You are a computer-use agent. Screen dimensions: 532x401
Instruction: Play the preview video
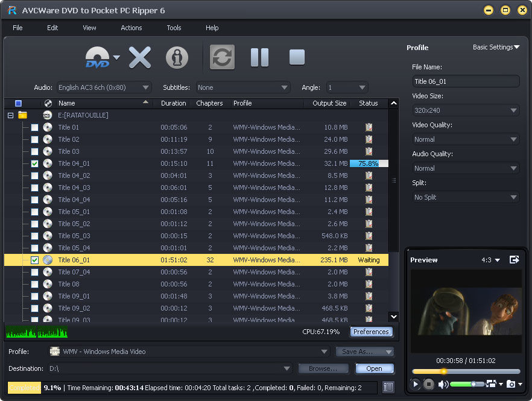point(415,384)
